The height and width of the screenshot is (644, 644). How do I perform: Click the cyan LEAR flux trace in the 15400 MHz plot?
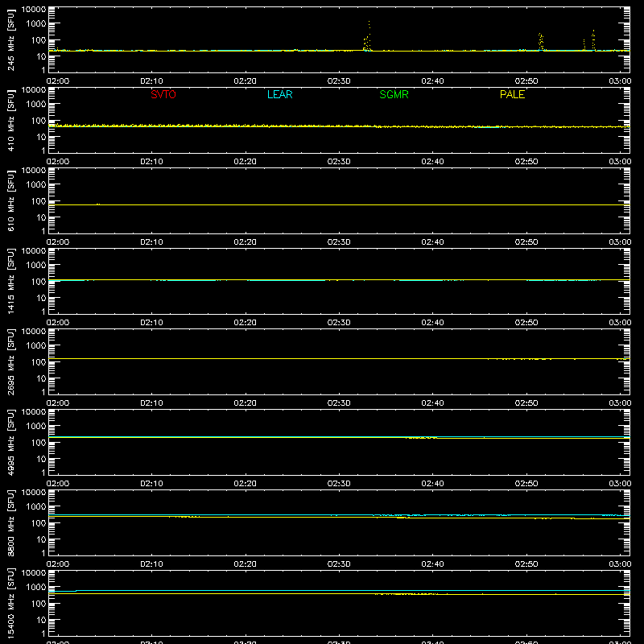[x=339, y=590]
